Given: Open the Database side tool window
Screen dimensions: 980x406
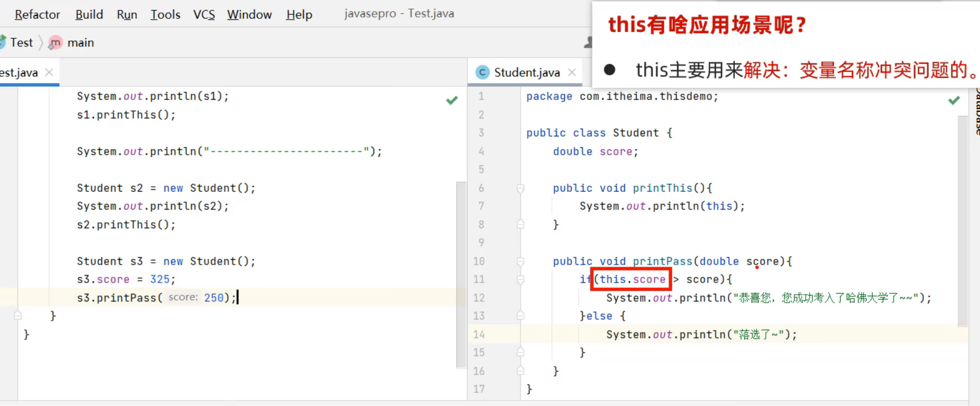Looking at the screenshot, I should click(976, 112).
